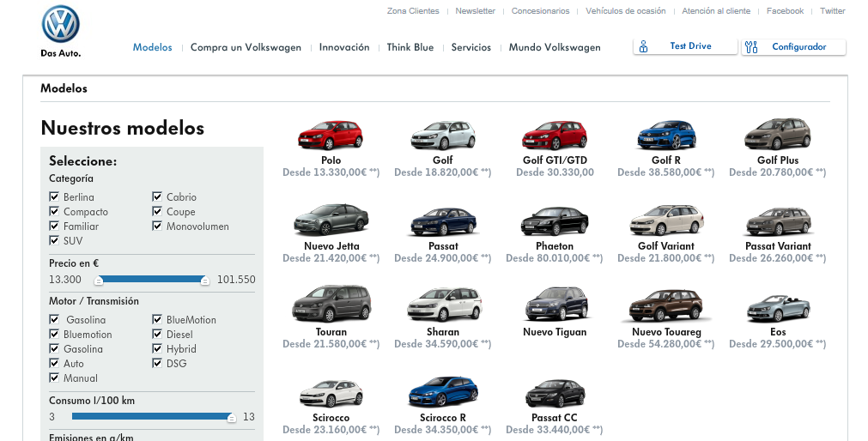The image size is (868, 441).
Task: Click the Passat CC model name
Action: [555, 418]
